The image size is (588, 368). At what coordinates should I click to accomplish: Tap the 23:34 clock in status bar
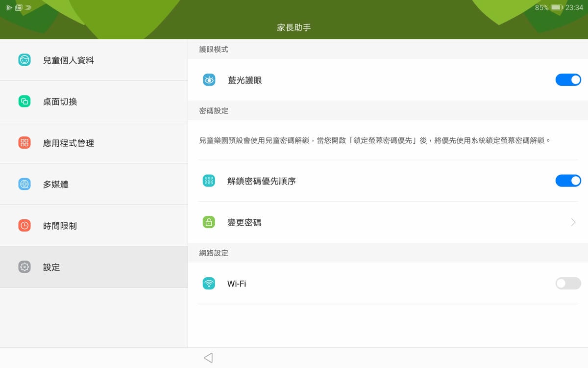click(574, 8)
